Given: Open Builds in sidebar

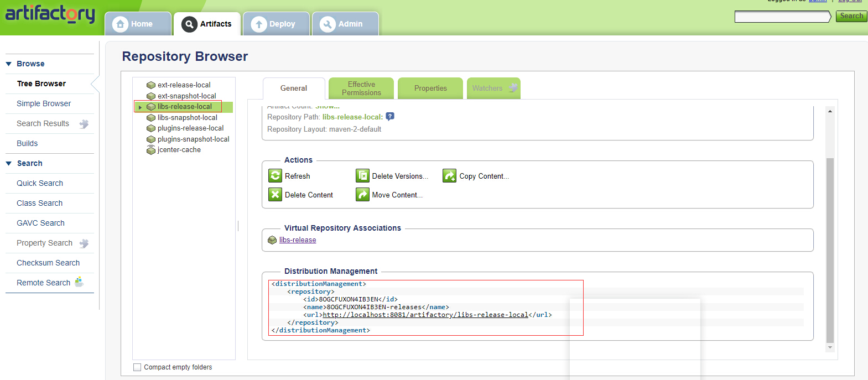Looking at the screenshot, I should pos(27,143).
